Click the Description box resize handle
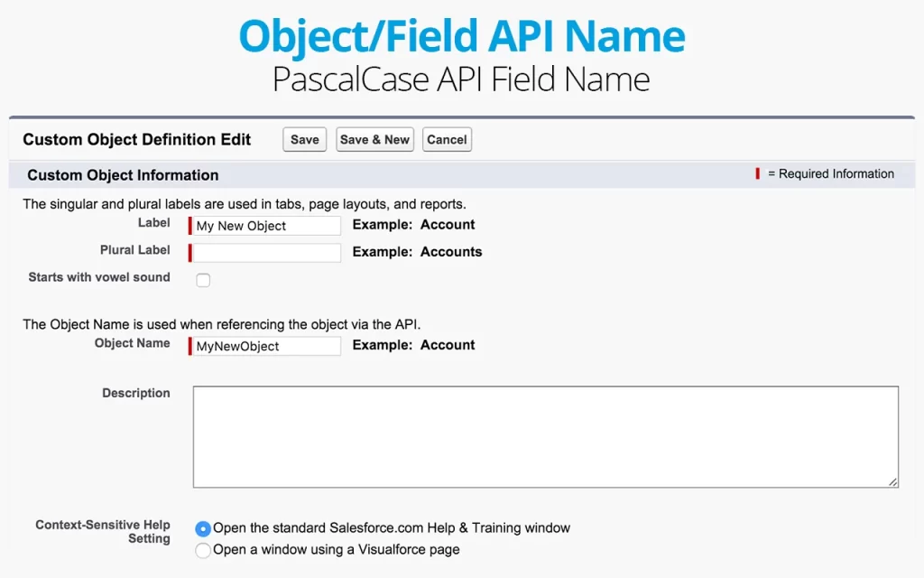Image resolution: width=924 pixels, height=578 pixels. coord(893,482)
